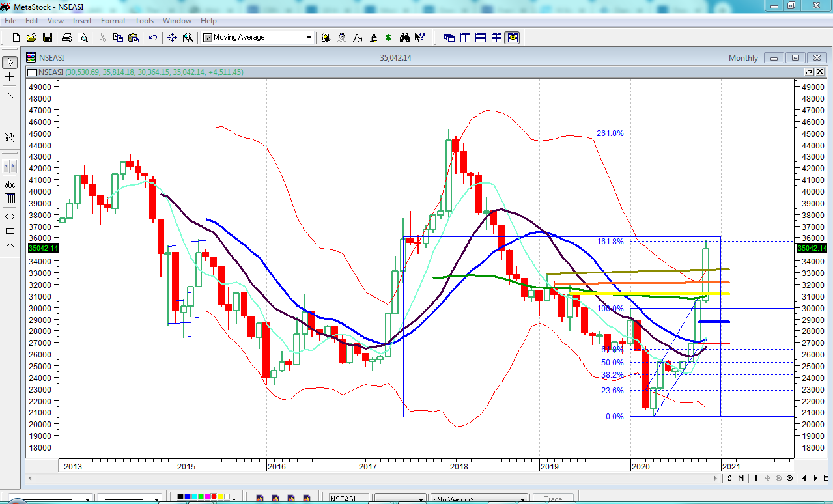Open the Insert menu
Image resolution: width=833 pixels, height=504 pixels.
pyautogui.click(x=82, y=21)
